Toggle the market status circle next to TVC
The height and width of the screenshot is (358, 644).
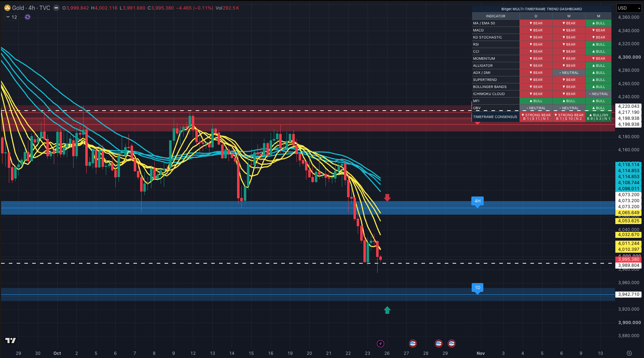pos(56,8)
